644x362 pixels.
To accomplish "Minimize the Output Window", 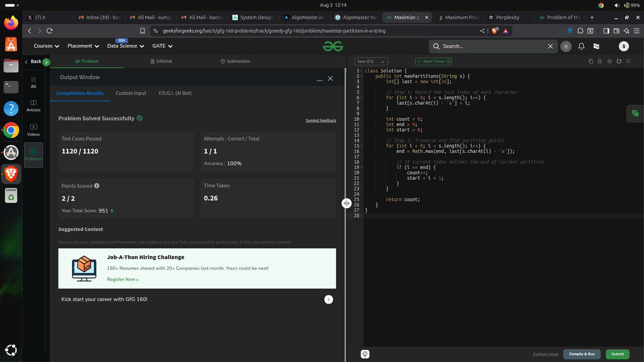I will point(319,79).
